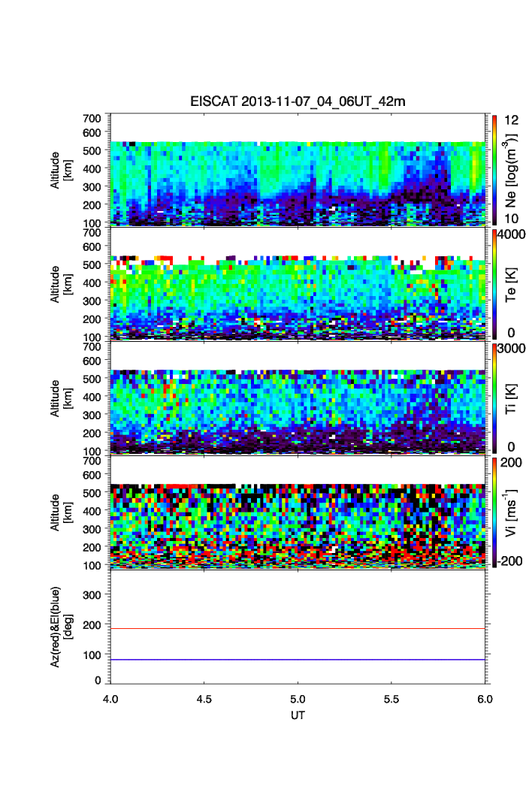The height and width of the screenshot is (798, 532).
Task: Click the Ne electron density color bar
Action: point(494,170)
